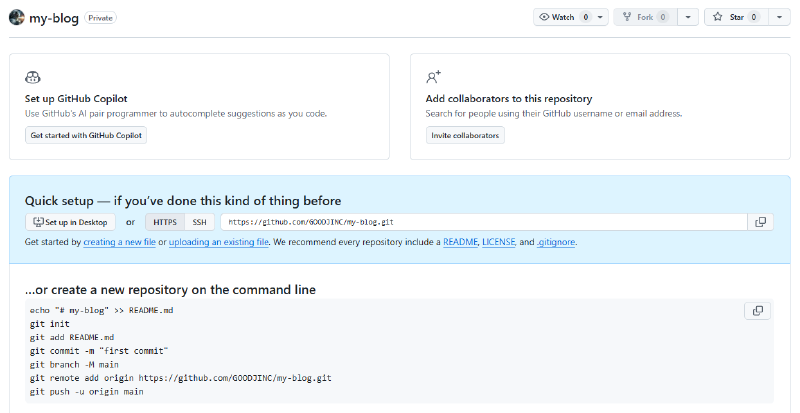The width and height of the screenshot is (800, 413).
Task: Click the Watch count badge
Action: [x=586, y=17]
